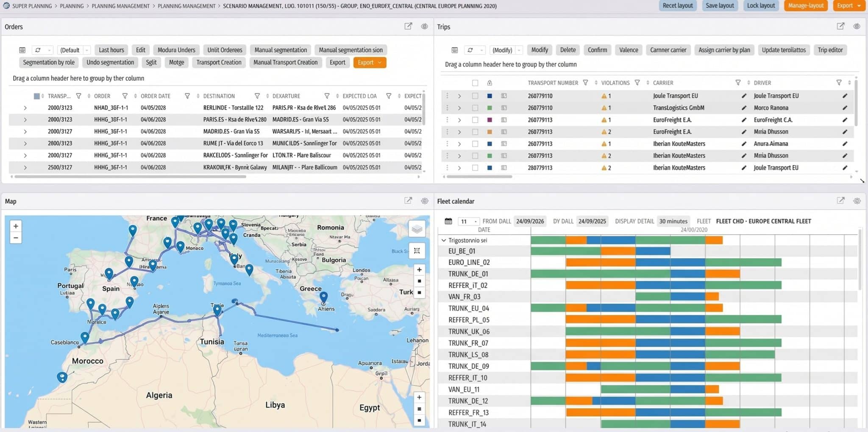Open row menu for TransLogistics GmbM trip
The image size is (868, 432).
click(447, 108)
